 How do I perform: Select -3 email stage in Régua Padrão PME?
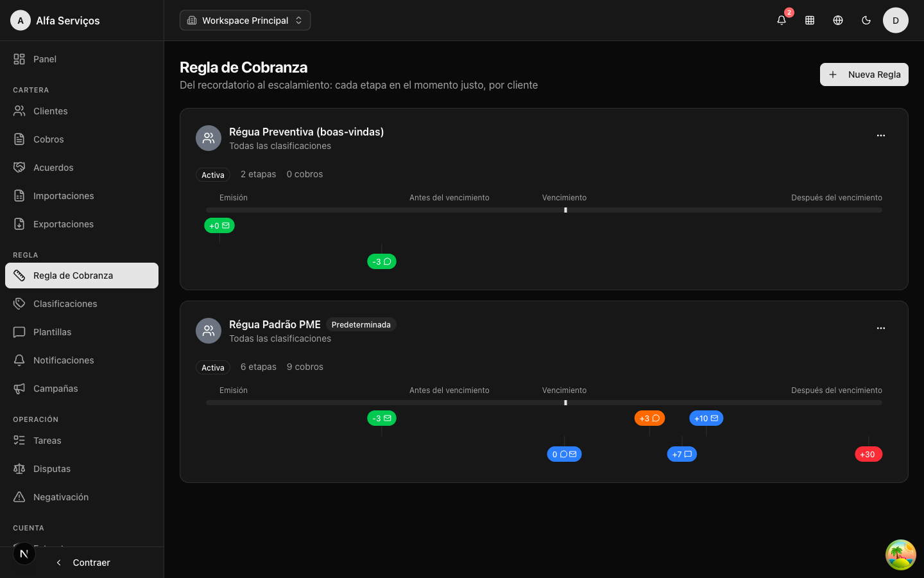click(382, 418)
